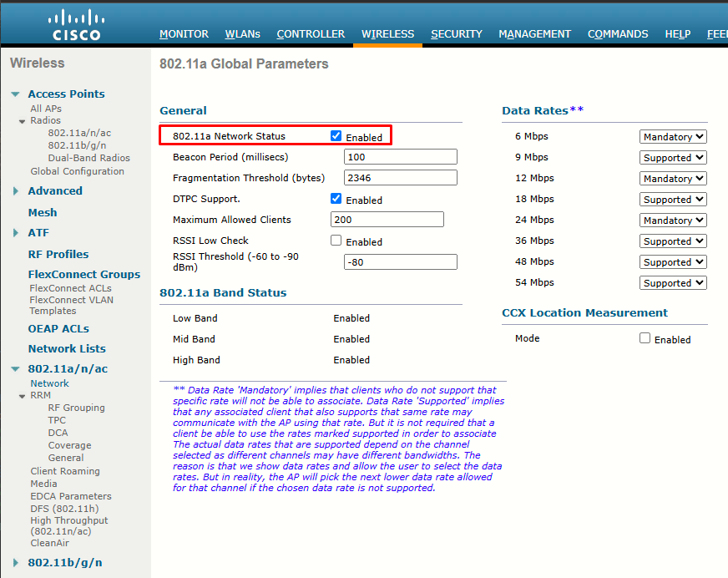
Task: Click the Cisco logo
Action: [x=76, y=26]
